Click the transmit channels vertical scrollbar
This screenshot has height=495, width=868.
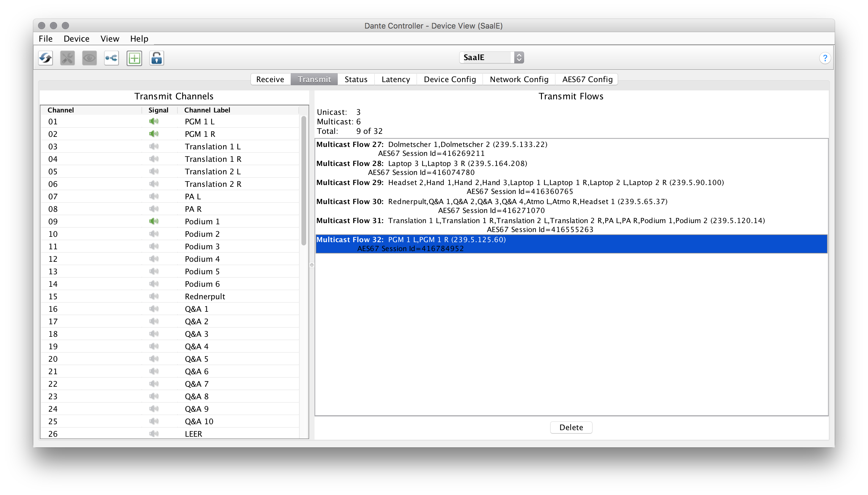pyautogui.click(x=304, y=180)
